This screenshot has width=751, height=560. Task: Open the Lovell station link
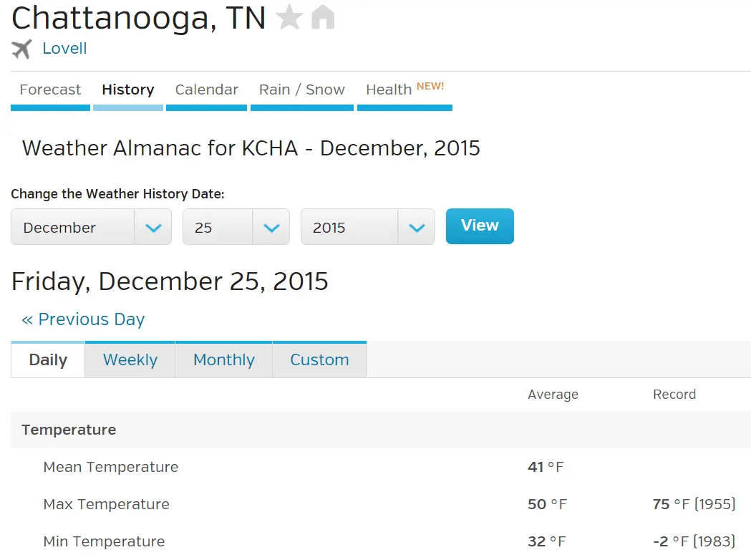click(64, 49)
